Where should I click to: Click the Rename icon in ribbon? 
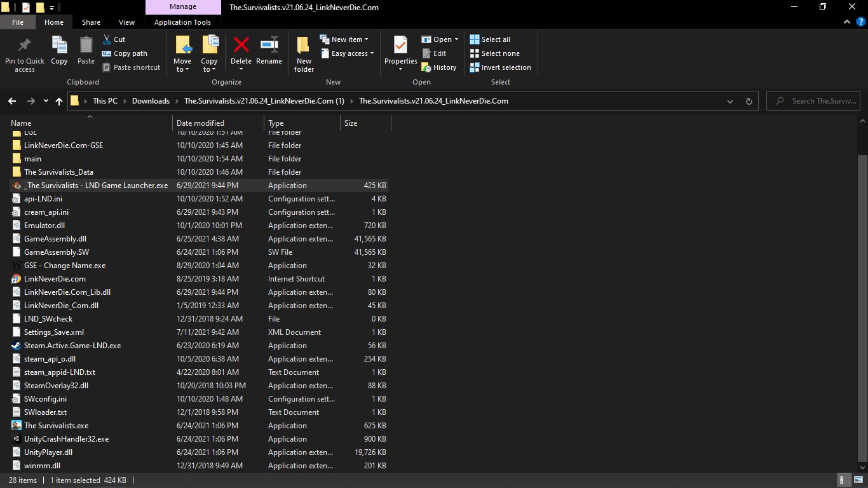tap(269, 46)
